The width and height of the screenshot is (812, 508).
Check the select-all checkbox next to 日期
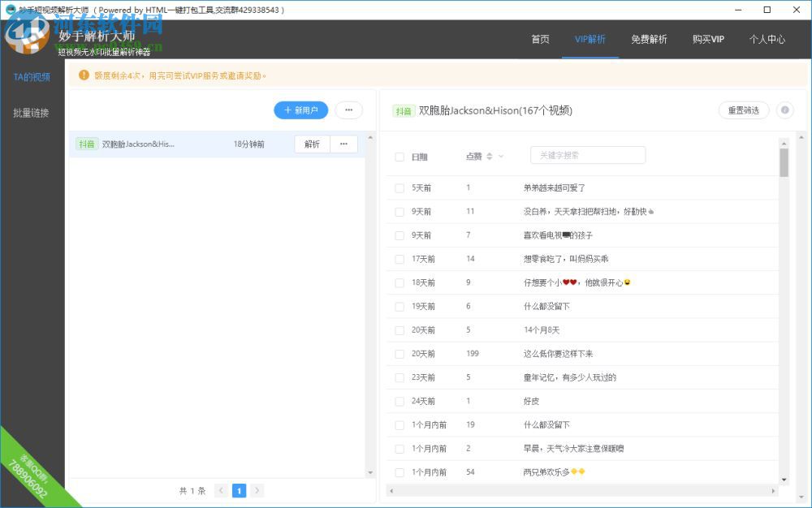coord(399,155)
